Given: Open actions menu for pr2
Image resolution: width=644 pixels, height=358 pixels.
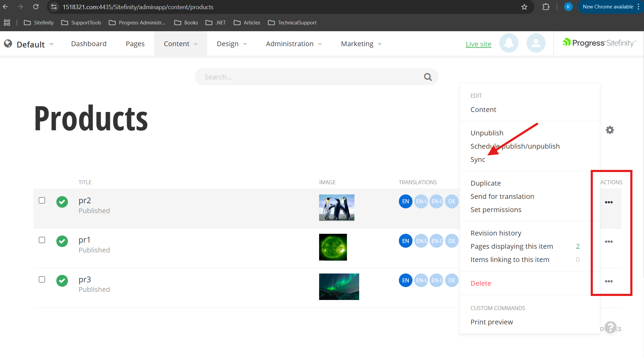Looking at the screenshot, I should click(x=609, y=202).
